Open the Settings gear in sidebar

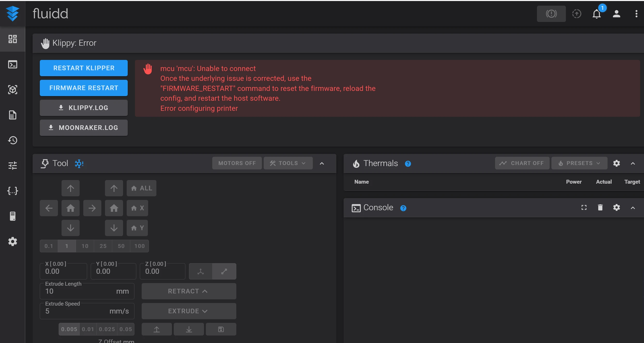(12, 241)
